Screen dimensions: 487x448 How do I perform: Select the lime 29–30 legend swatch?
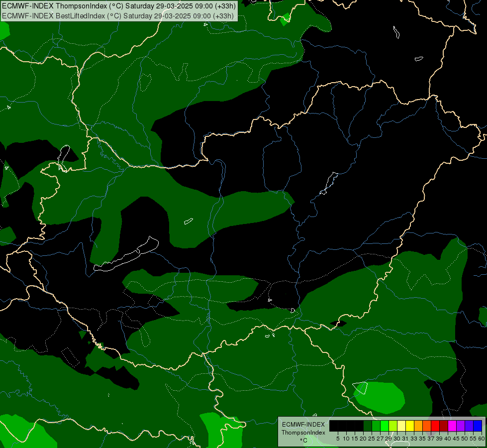pyautogui.click(x=393, y=426)
